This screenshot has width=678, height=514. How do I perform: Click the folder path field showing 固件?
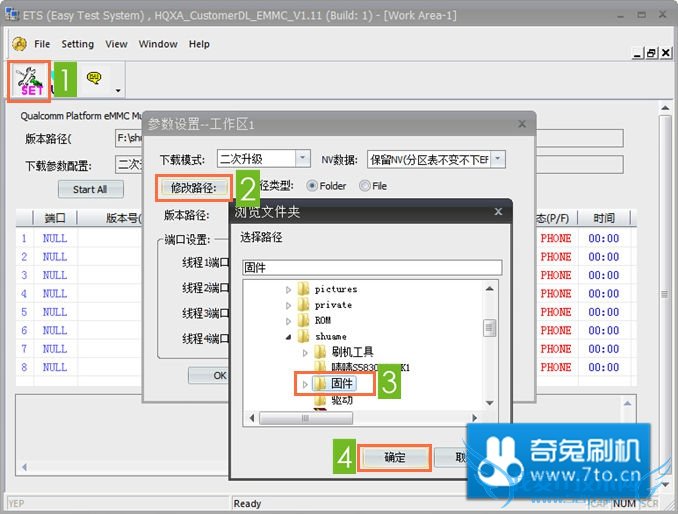click(372, 268)
